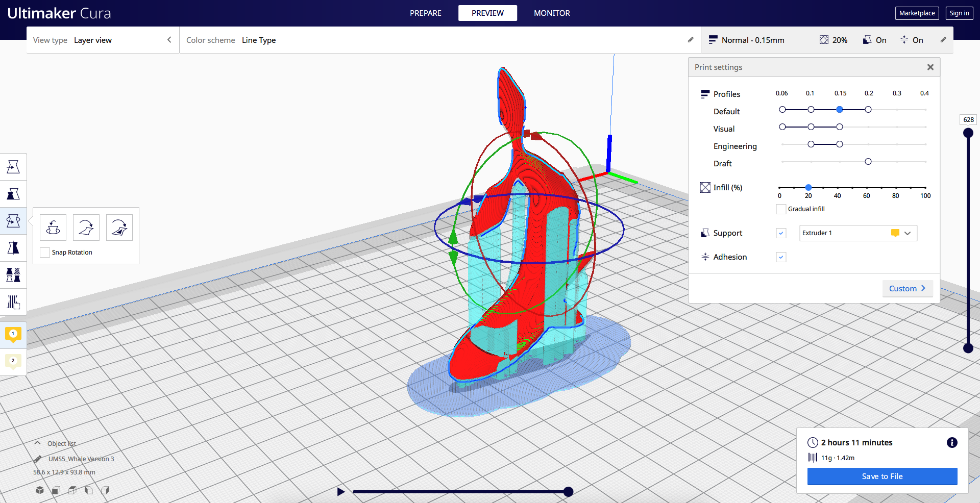The height and width of the screenshot is (503, 980).
Task: Select Visual profile at 0.15 layer height
Action: 840,127
